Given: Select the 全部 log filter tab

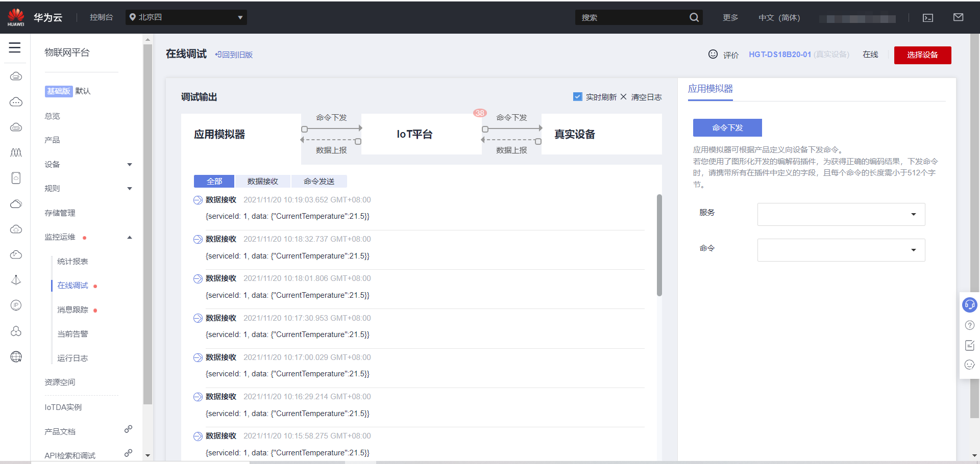Looking at the screenshot, I should tap(214, 181).
